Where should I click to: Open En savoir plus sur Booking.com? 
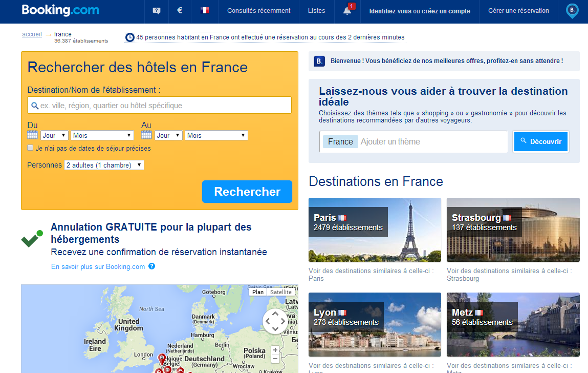[x=98, y=267]
